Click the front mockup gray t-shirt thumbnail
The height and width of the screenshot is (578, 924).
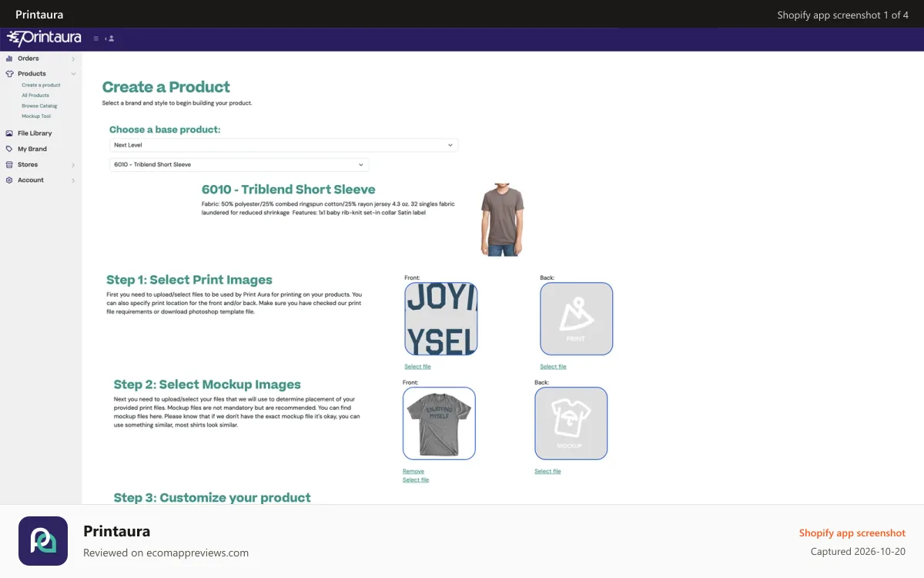[439, 423]
